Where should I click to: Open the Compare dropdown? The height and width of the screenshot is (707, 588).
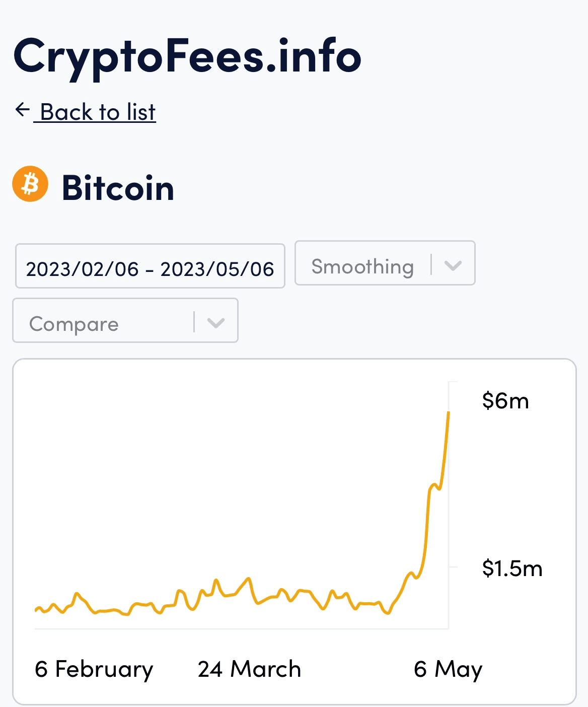[x=125, y=321]
